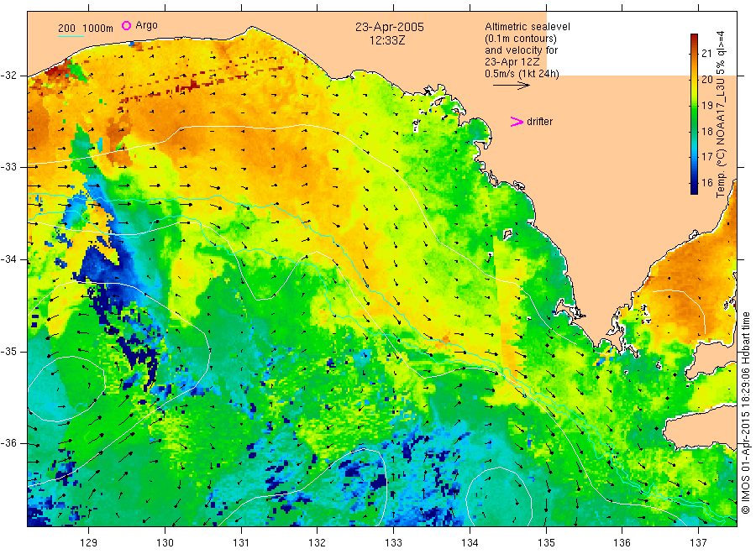Viewport: 756px width, 554px height.
Task: Click longitude axis label 134
Action: click(x=470, y=543)
